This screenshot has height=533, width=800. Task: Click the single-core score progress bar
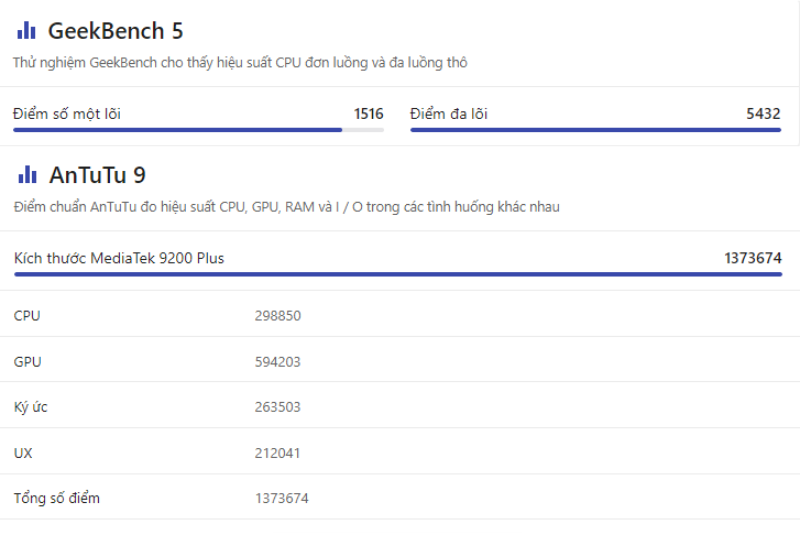point(198,130)
